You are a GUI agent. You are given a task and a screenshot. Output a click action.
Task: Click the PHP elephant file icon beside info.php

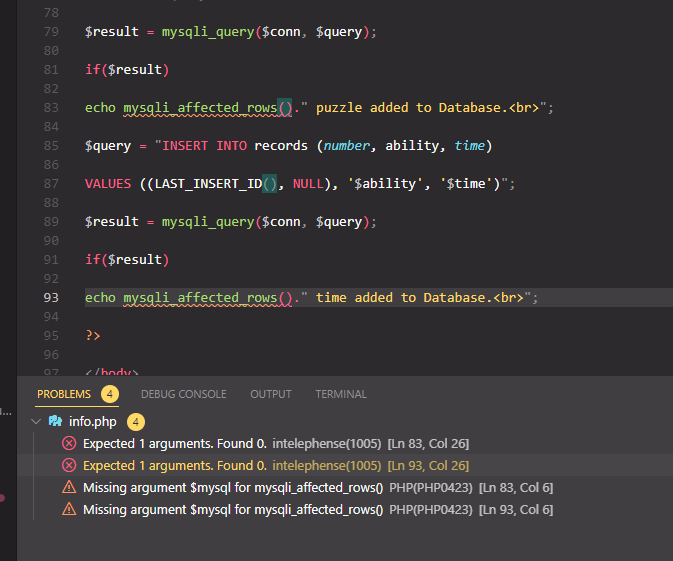pyautogui.click(x=55, y=421)
